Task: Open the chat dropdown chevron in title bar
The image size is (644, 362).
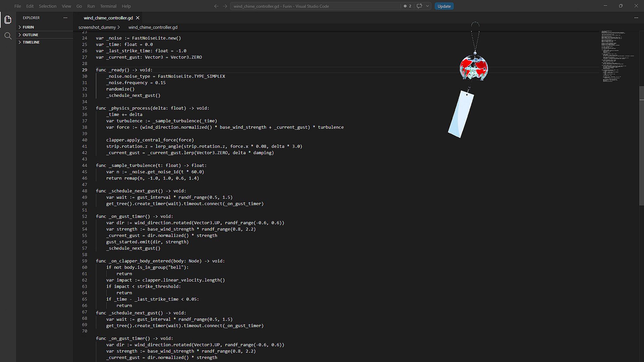Action: coord(427,6)
